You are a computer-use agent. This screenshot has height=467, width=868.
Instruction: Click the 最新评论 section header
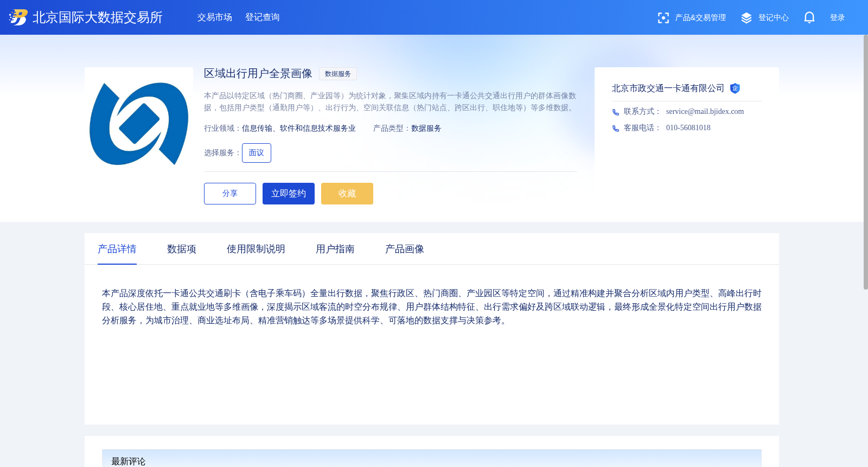tap(432, 458)
